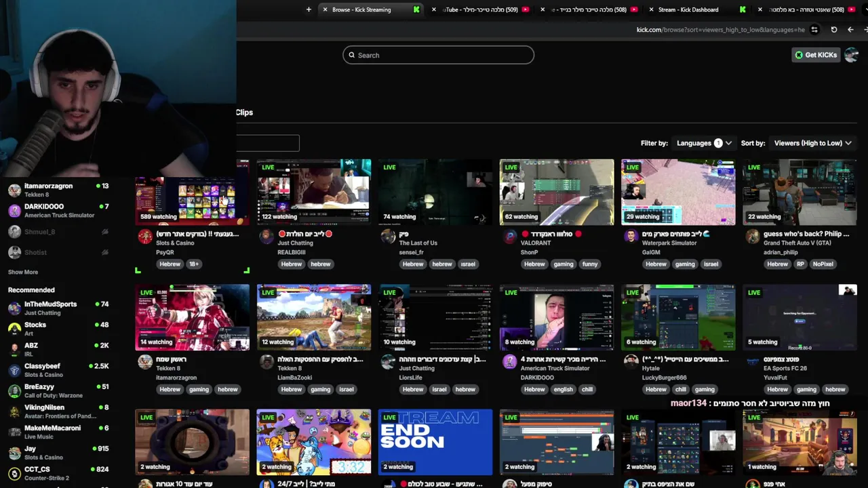The height and width of the screenshot is (488, 868).
Task: Open site settings icon in address bar
Action: coord(814,30)
